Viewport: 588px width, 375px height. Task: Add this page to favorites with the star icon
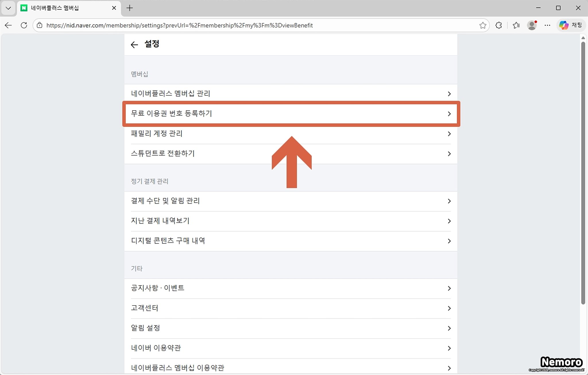(483, 25)
